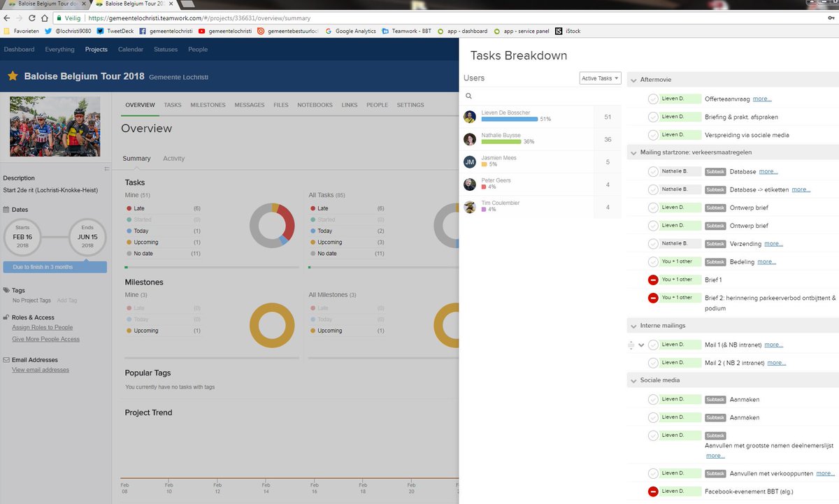Expand subtasks chevron for Mail 1
Image resolution: width=839 pixels, height=504 pixels.
(x=641, y=345)
